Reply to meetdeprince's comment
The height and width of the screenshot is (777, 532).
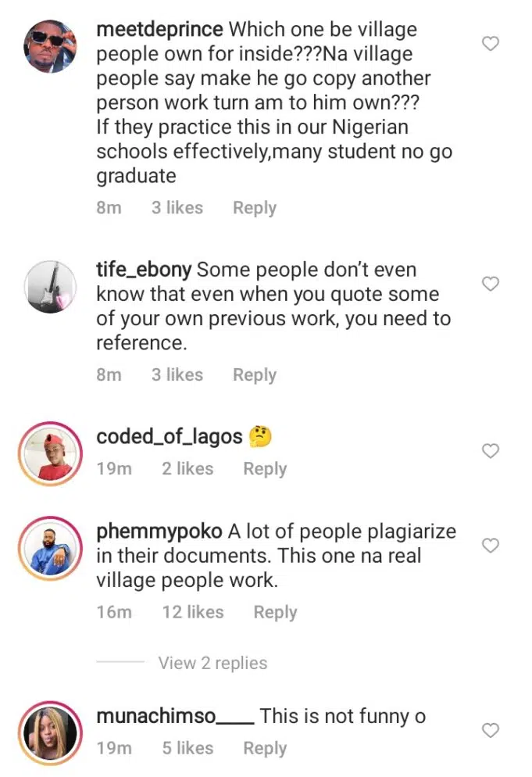[255, 208]
